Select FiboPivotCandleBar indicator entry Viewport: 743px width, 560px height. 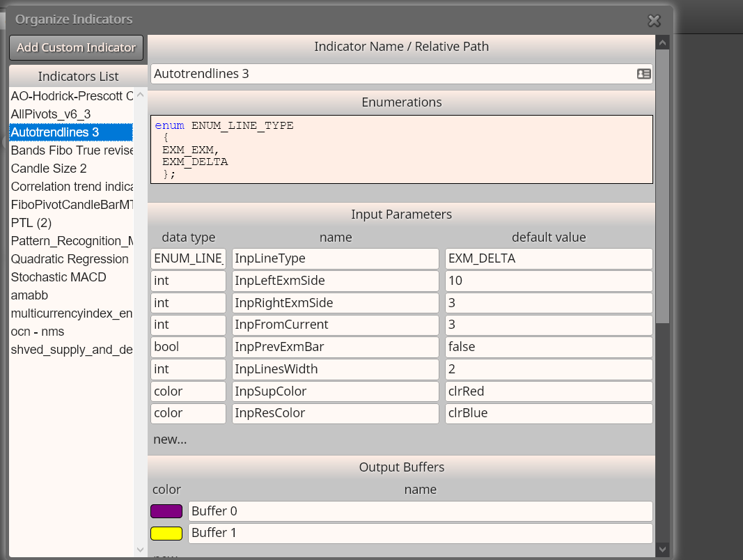[72, 205]
